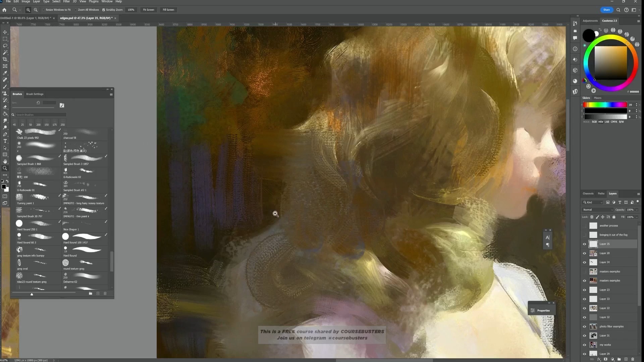Select the Magic Wand tool
This screenshot has height=362, width=644.
coord(5,53)
